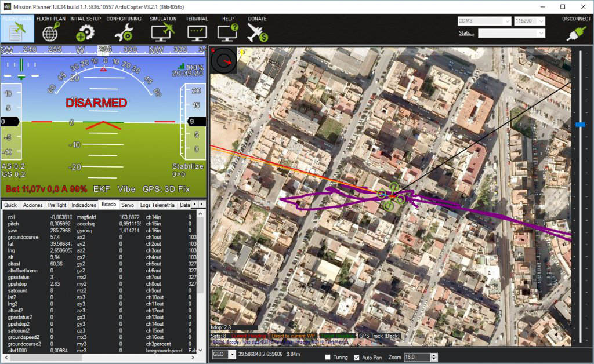
Task: Click the Zoom level input field
Action: (417, 357)
